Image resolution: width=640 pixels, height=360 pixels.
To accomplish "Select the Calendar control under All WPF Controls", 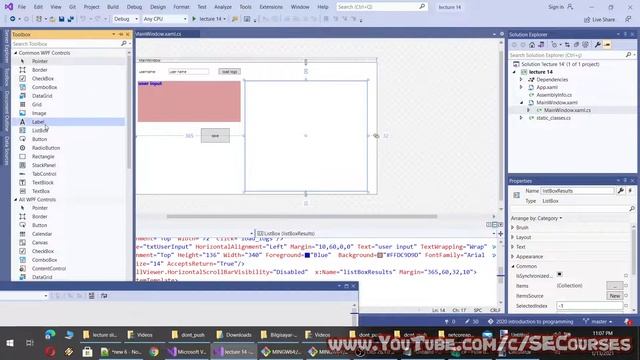I will tap(42, 234).
